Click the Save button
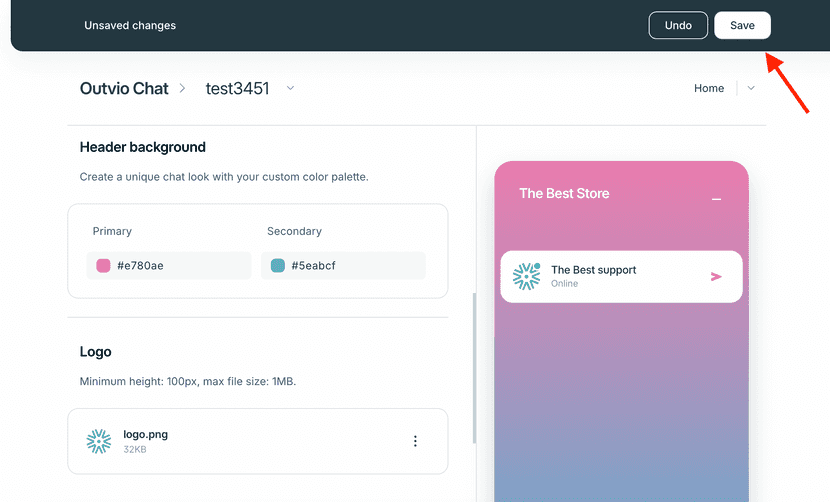Viewport: 830px width, 502px height. 742,25
